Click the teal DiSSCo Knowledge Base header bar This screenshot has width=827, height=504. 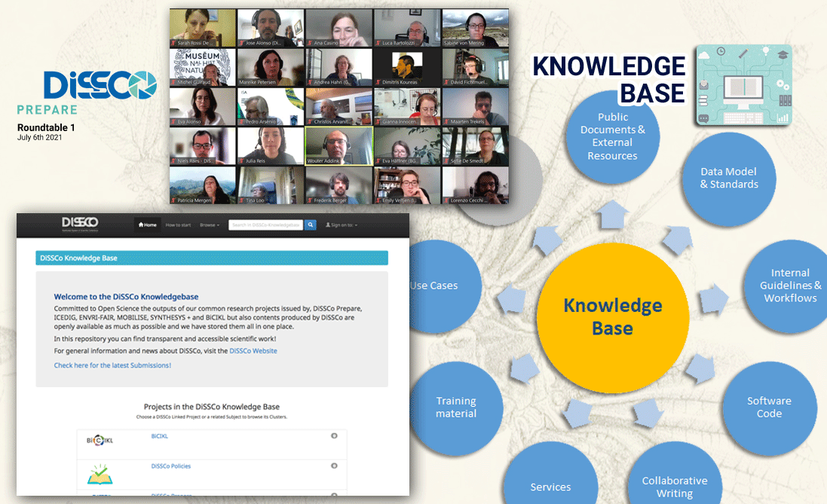[x=212, y=258]
